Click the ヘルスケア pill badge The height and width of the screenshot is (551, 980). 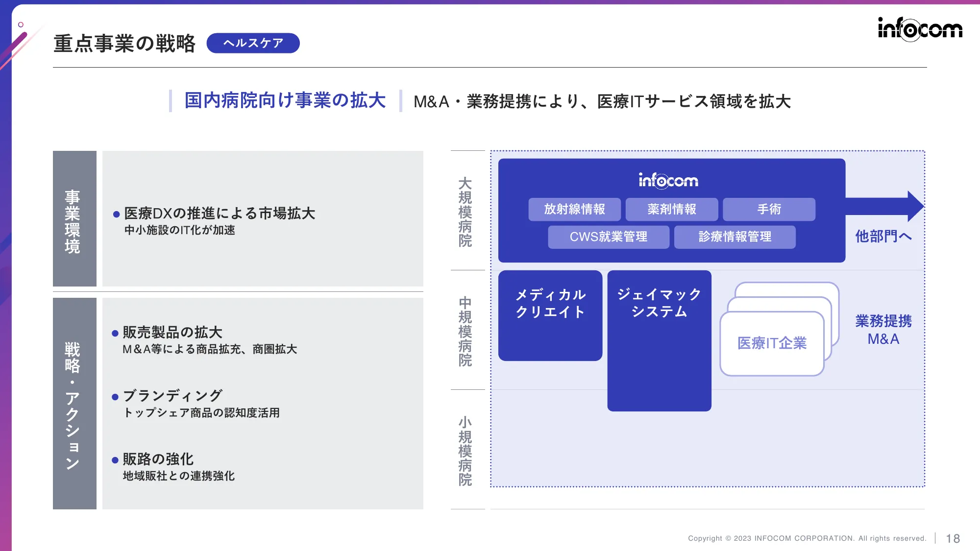pos(253,43)
